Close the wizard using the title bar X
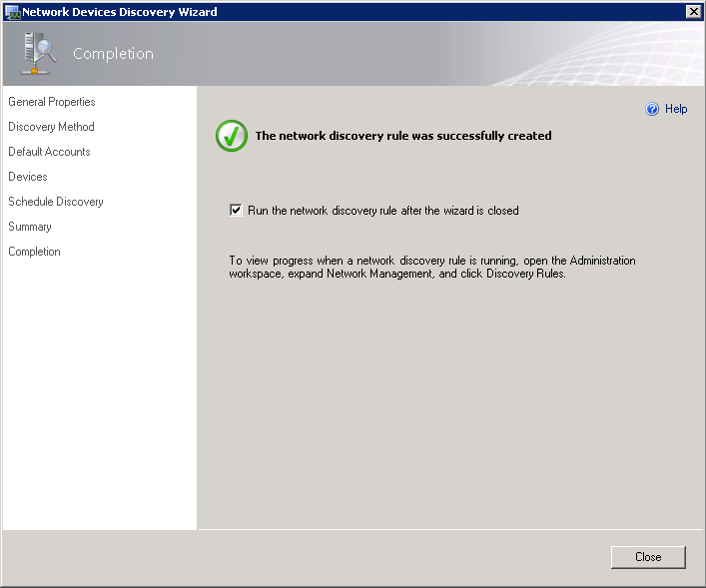 [693, 11]
